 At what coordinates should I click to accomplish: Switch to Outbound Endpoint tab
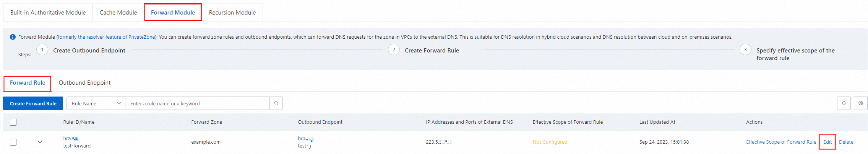pos(84,83)
